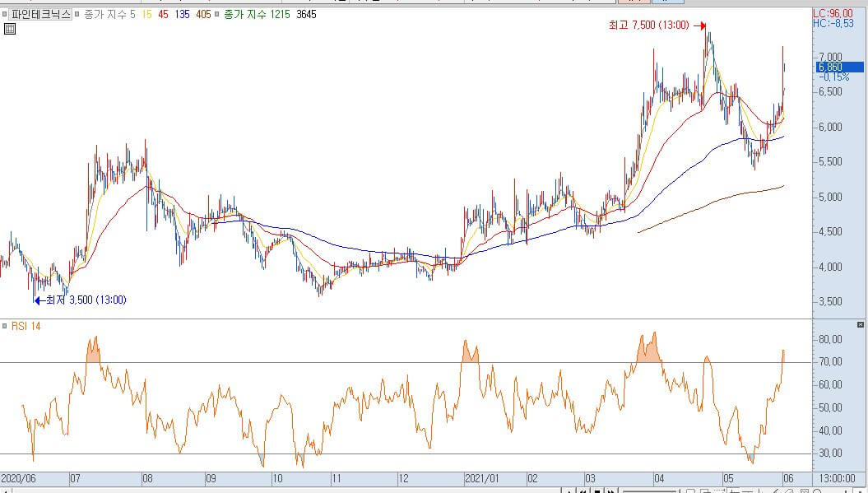Open the data table grid icon

click(x=9, y=29)
